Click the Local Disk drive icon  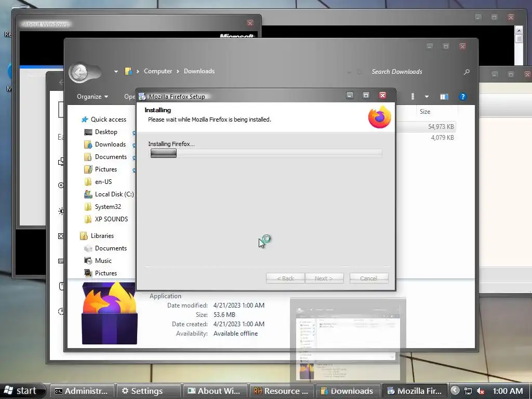pos(88,194)
